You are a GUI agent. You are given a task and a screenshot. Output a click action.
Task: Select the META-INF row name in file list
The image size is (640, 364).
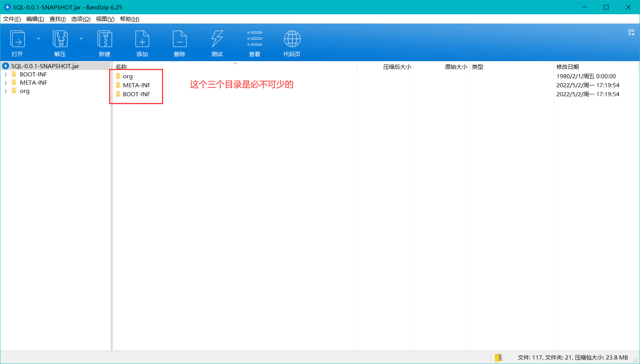(136, 85)
